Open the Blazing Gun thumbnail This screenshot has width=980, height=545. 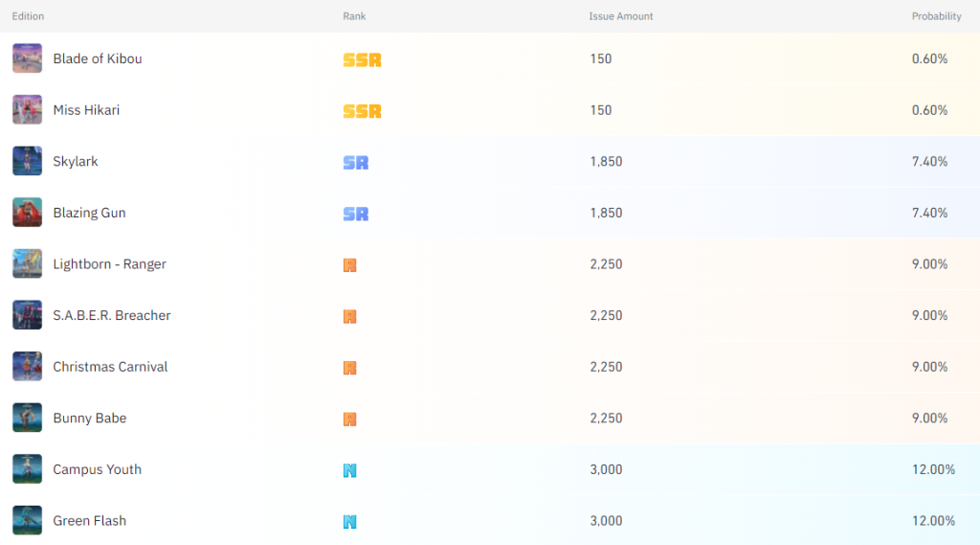click(27, 212)
